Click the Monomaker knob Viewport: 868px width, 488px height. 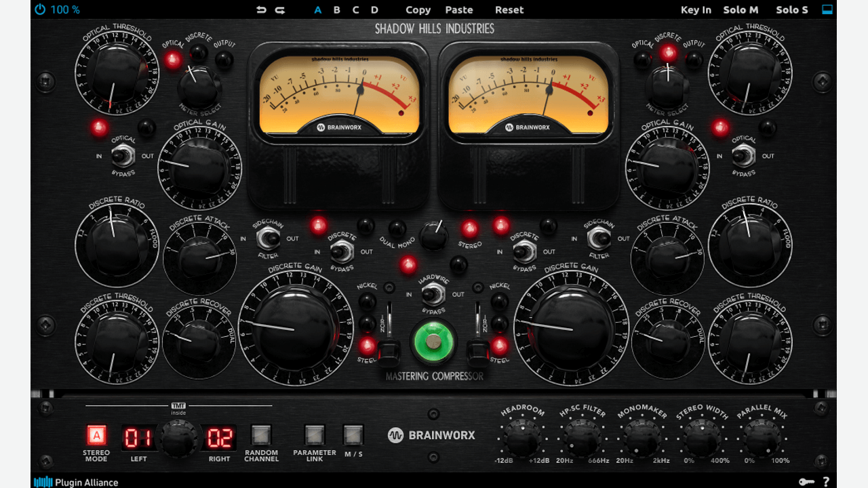click(642, 437)
